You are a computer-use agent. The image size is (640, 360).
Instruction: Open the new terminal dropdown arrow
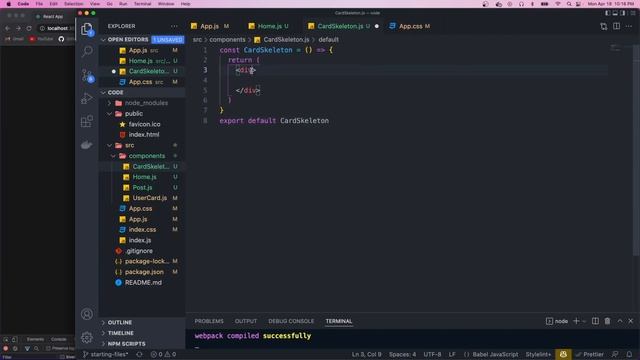(584, 321)
